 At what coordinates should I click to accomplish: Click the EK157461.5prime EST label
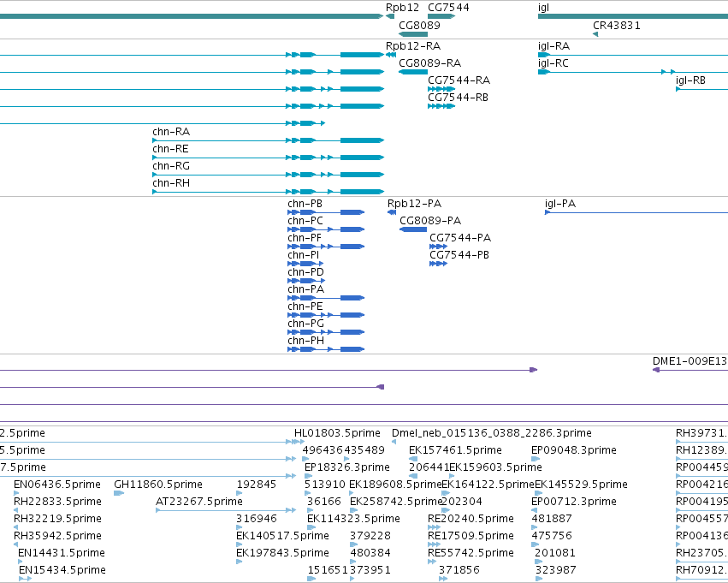pyautogui.click(x=455, y=450)
